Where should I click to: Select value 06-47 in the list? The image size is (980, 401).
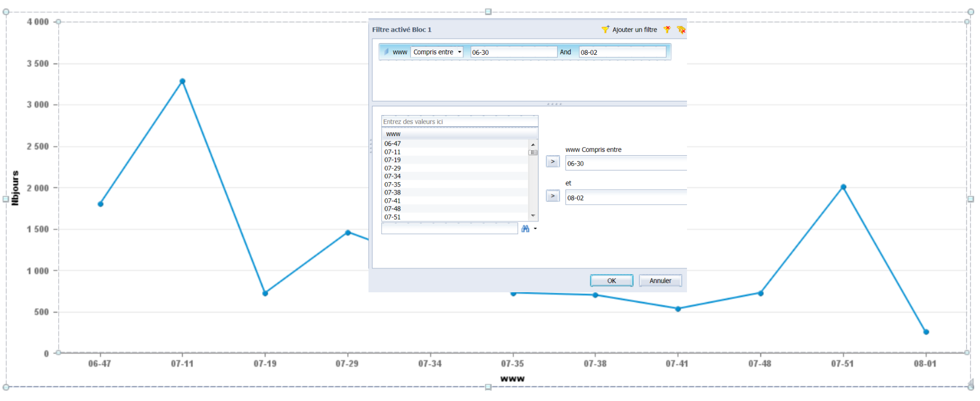coord(455,143)
